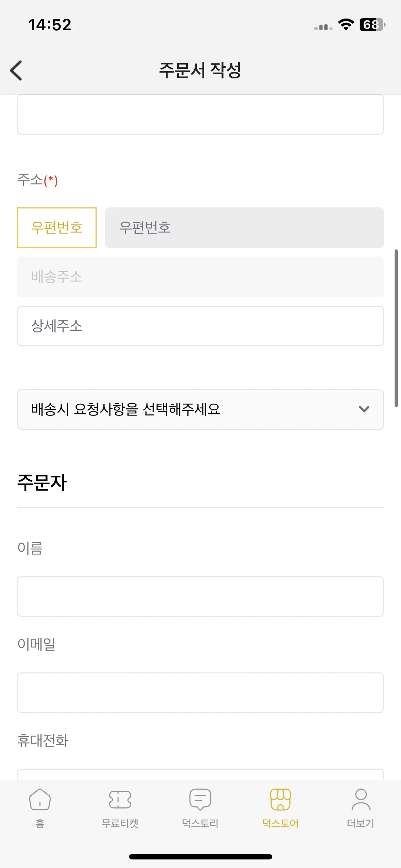Select the 덕스토어 store icon
Viewport: 401px width, 868px height.
(x=281, y=800)
